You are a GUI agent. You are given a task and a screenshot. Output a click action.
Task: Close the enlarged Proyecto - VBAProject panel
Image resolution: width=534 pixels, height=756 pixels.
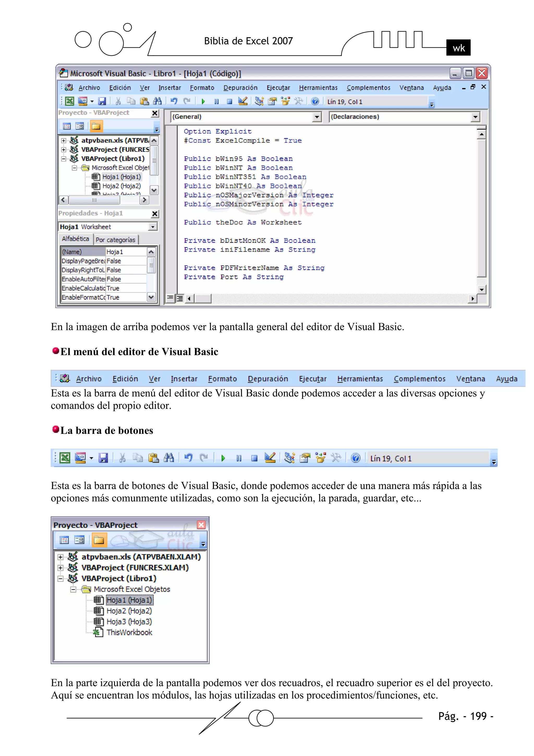pyautogui.click(x=201, y=525)
